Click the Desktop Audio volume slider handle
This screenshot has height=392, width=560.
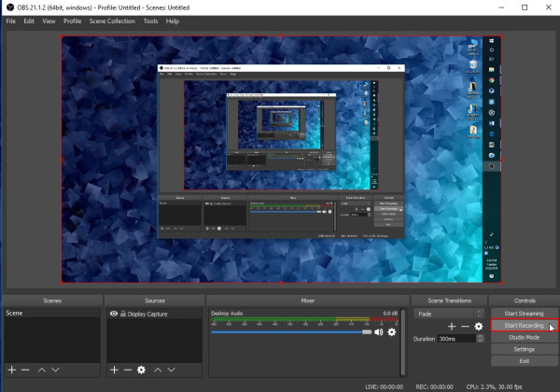pos(367,332)
